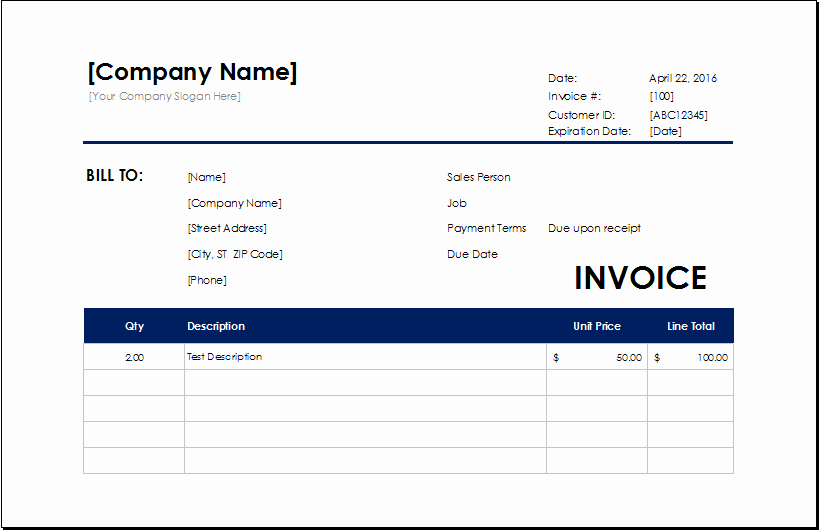Select Customer ID value [ABC12345]
819x530 pixels.
678,115
